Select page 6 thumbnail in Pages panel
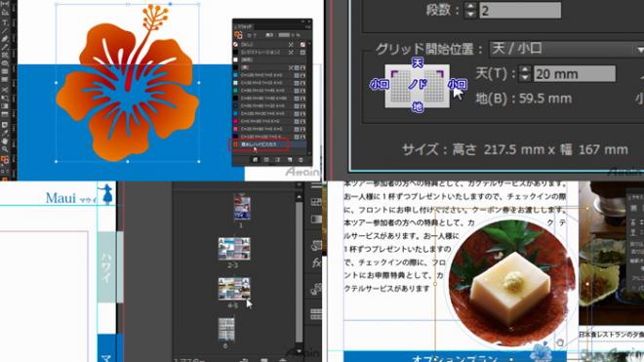644x362 pixels. 226,329
